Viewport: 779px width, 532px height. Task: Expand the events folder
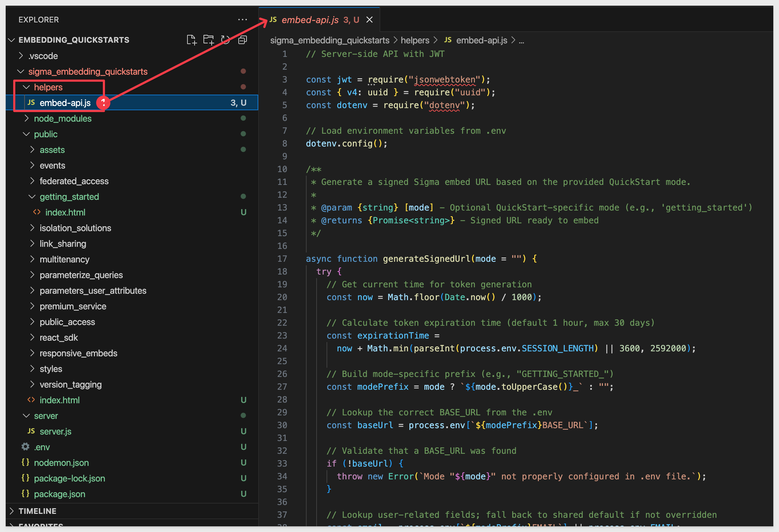32,165
